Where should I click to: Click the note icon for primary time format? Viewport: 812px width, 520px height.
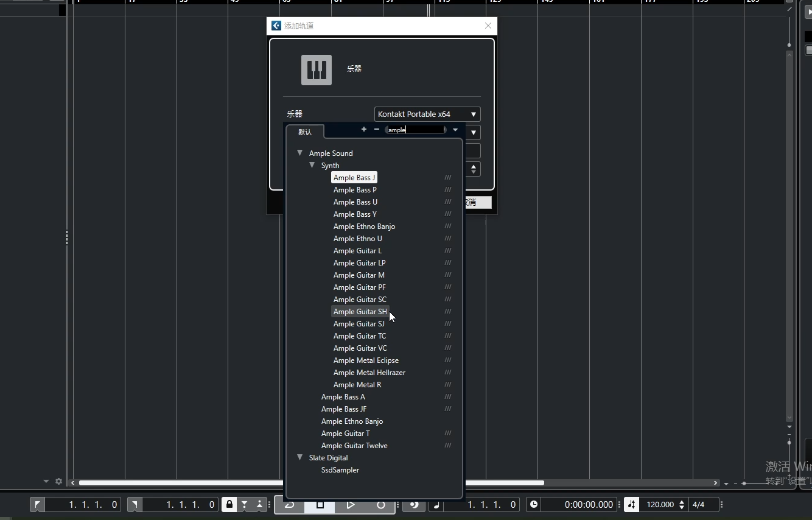436,504
